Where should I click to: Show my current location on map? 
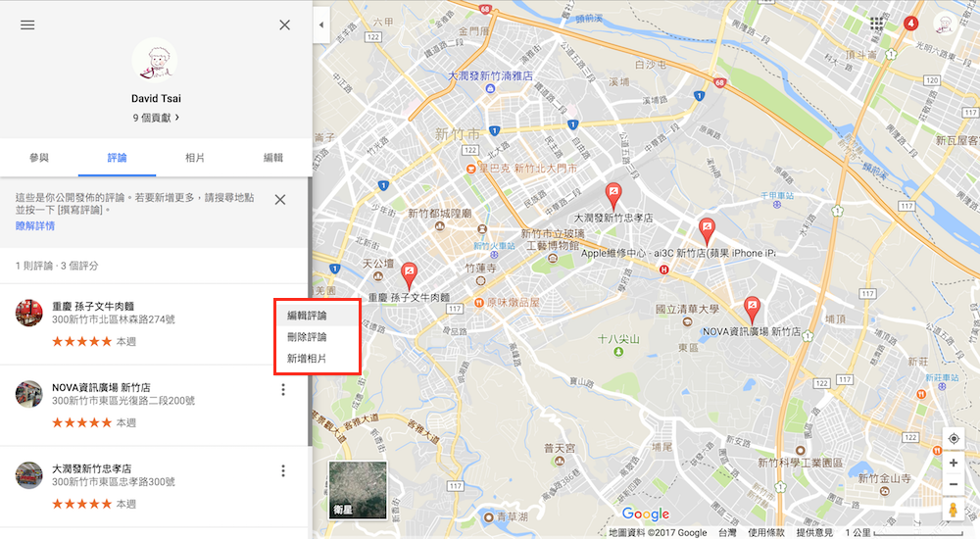click(x=954, y=438)
